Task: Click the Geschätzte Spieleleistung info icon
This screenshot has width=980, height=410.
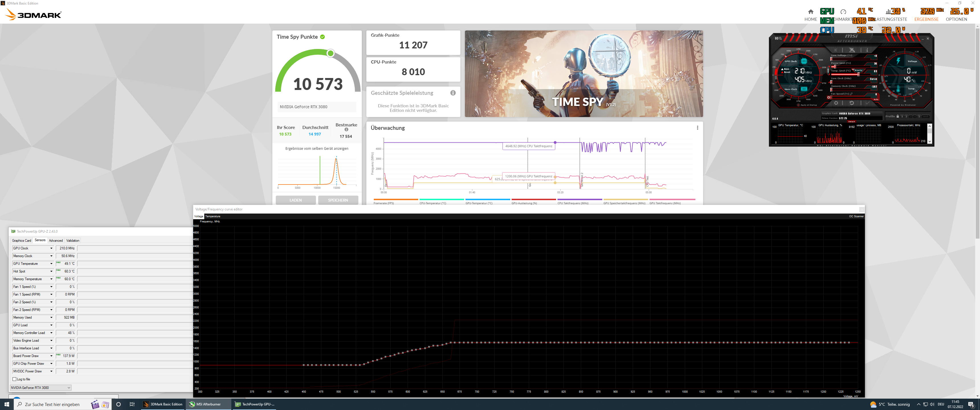Action: 453,93
